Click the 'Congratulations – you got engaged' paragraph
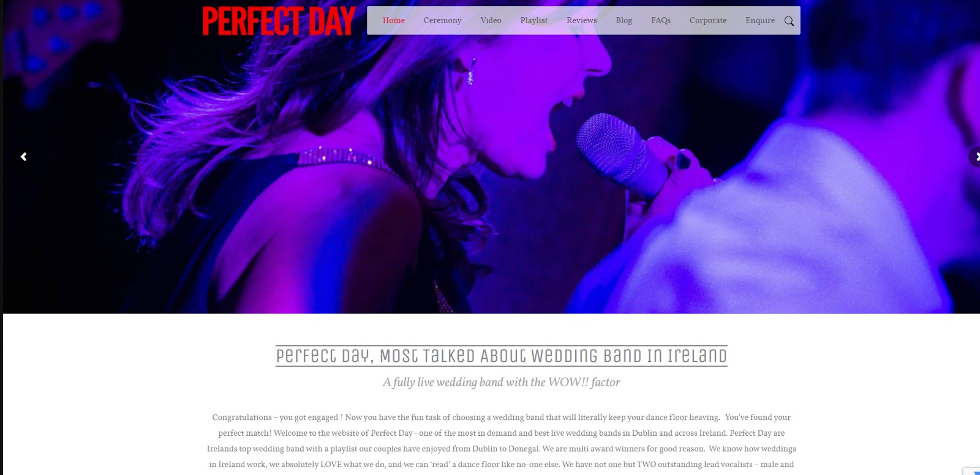Viewport: 980px width, 475px height. coord(501,441)
